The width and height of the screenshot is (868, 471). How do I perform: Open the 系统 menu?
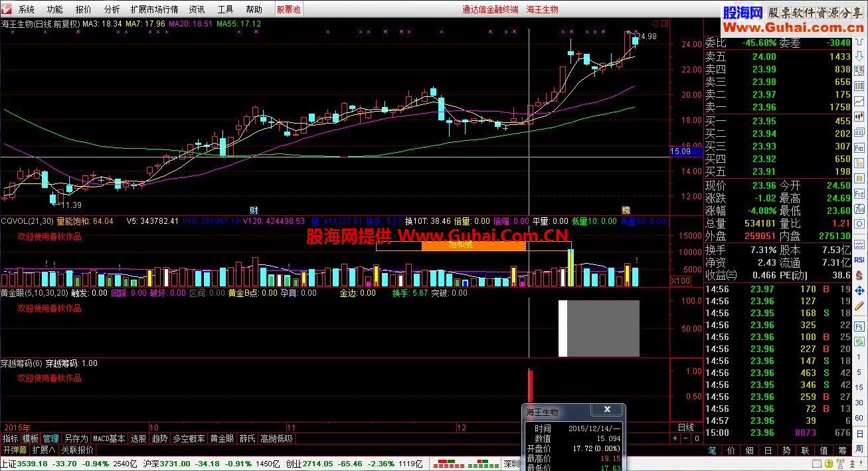(27, 9)
